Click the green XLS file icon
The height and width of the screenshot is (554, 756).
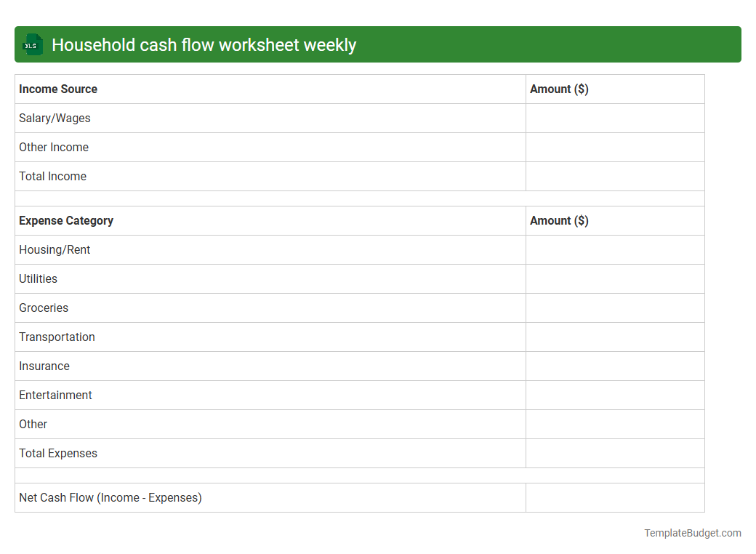32,44
